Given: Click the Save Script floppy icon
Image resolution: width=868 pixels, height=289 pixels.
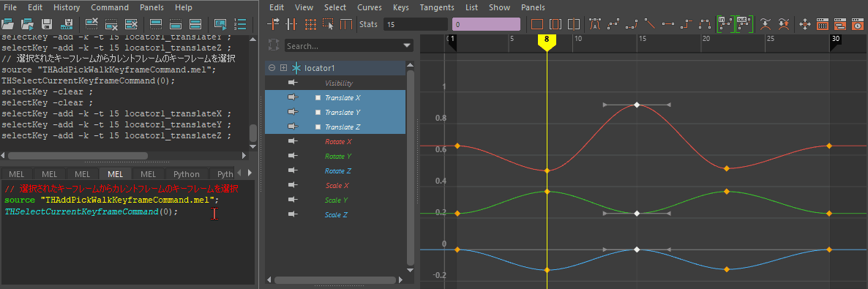Looking at the screenshot, I should click(x=47, y=24).
